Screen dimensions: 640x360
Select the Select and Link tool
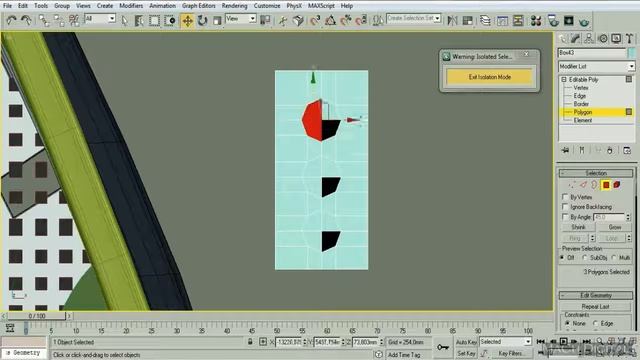43,20
